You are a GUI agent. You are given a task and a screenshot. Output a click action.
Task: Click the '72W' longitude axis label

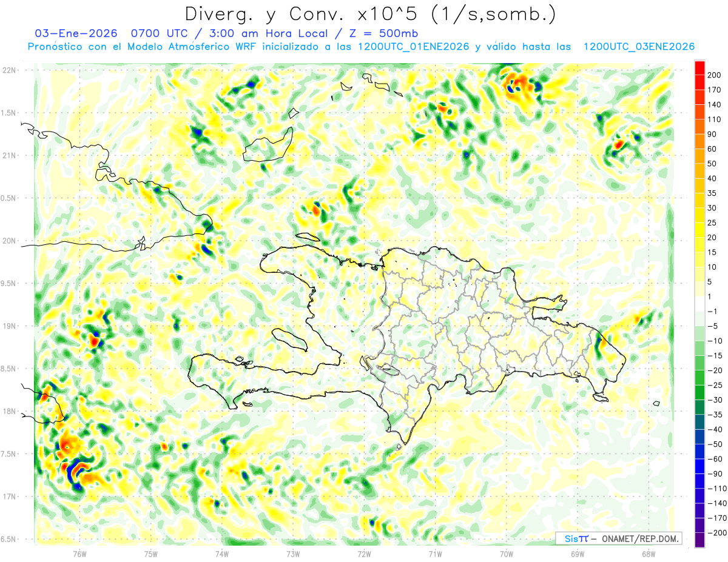click(x=364, y=554)
